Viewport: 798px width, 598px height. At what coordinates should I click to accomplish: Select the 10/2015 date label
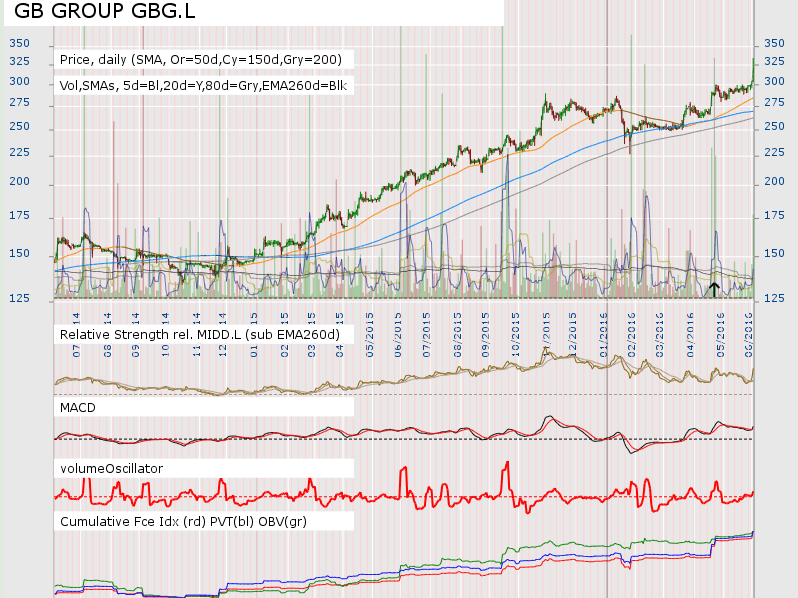click(x=516, y=335)
